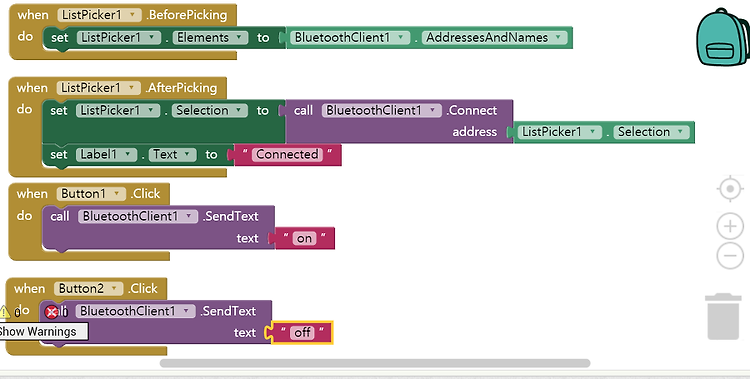Open BluetoothClient1 dropdown in Button2 SendText
Image resolution: width=750 pixels, height=379 pixels.
tap(135, 311)
